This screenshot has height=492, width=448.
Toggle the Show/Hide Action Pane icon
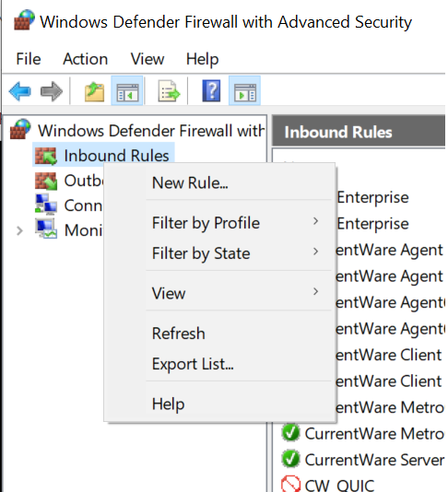pos(244,90)
